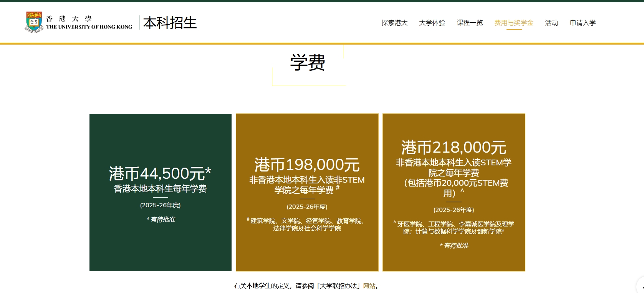Click the bold 本地学生 text
The image size is (644, 293).
pyautogui.click(x=258, y=286)
